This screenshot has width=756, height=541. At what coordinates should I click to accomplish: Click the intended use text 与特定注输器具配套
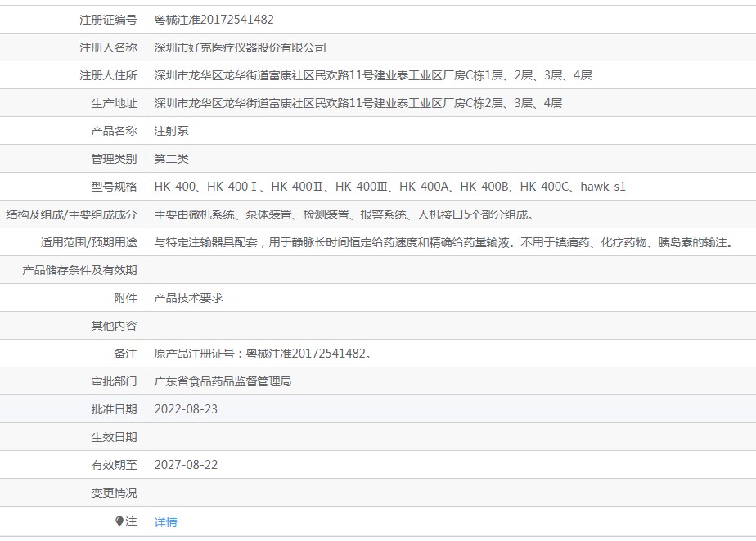pyautogui.click(x=443, y=242)
